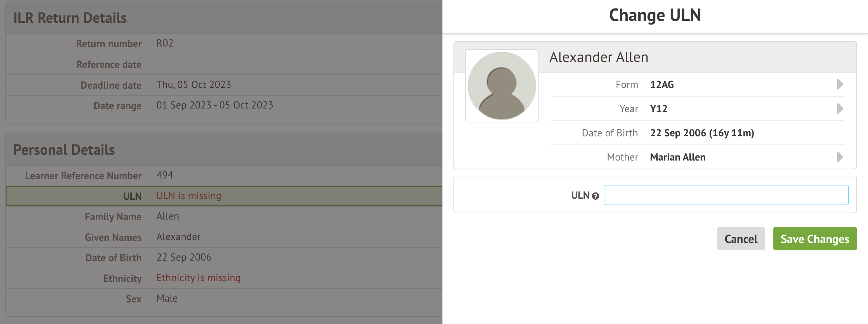868x324 pixels.
Task: Expand the Form 12AG row arrow
Action: 840,85
